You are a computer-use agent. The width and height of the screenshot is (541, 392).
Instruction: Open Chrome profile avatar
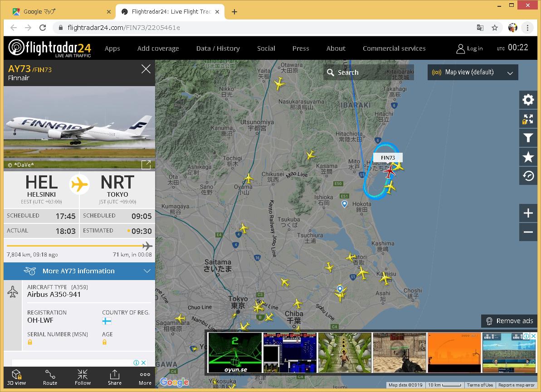click(513, 28)
